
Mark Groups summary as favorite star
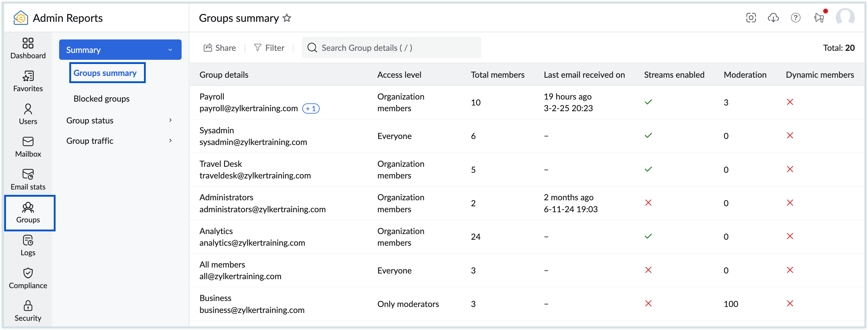coord(287,18)
